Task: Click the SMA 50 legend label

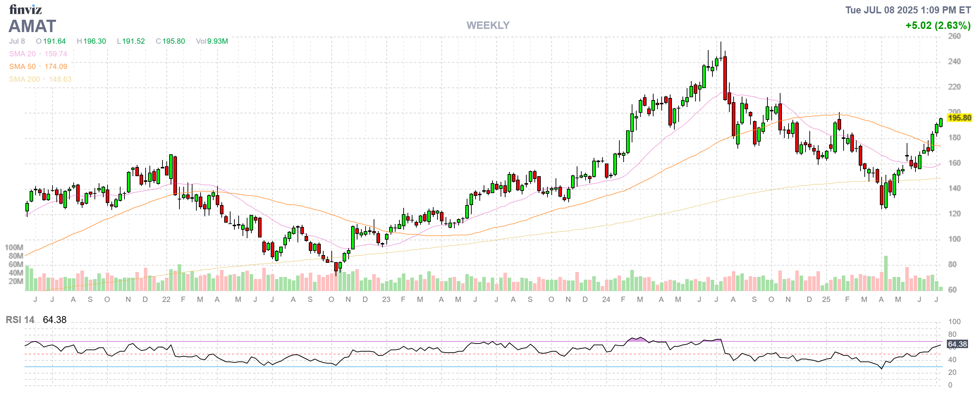Action: pyautogui.click(x=23, y=67)
